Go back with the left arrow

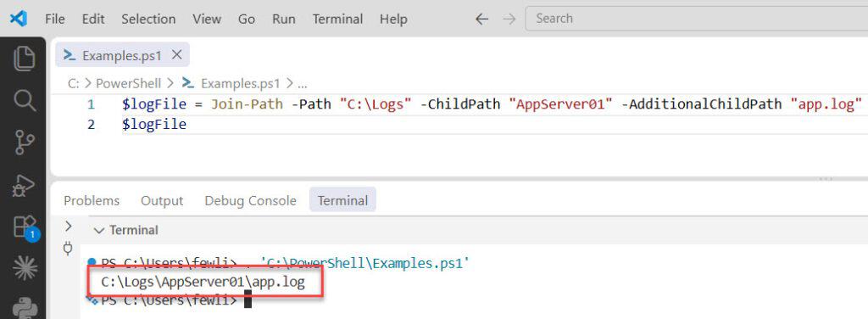482,19
